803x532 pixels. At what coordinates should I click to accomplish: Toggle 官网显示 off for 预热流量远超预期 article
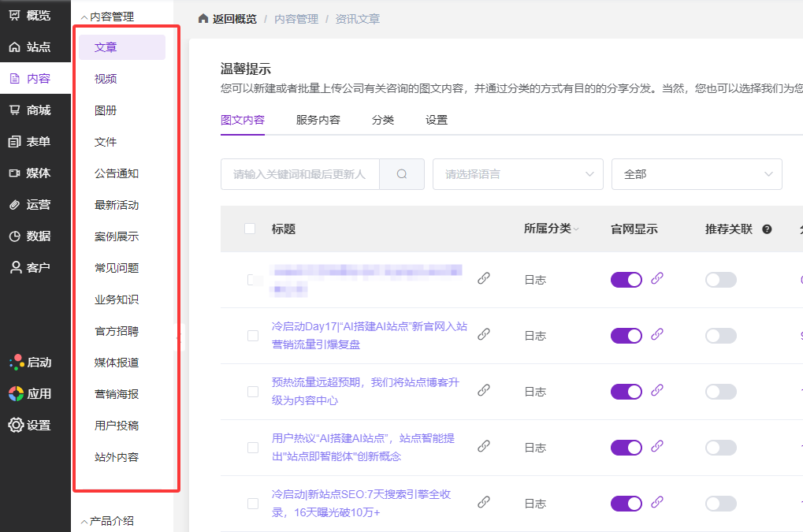tap(626, 392)
